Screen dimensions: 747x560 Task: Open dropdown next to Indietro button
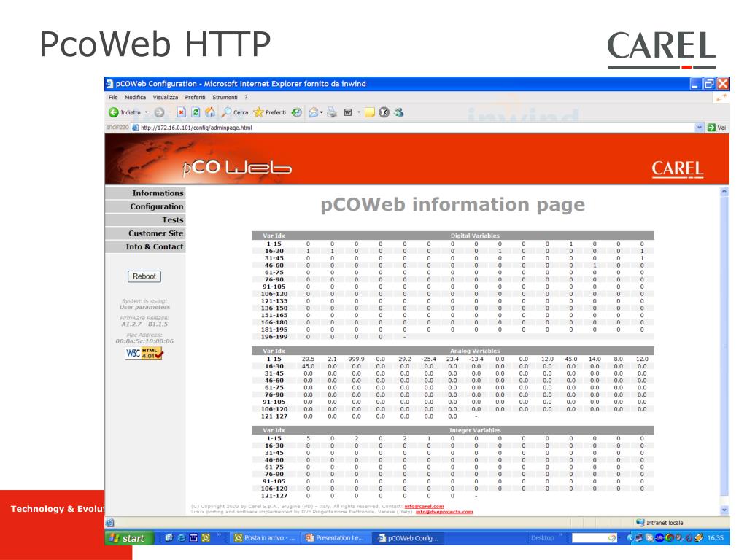(146, 112)
